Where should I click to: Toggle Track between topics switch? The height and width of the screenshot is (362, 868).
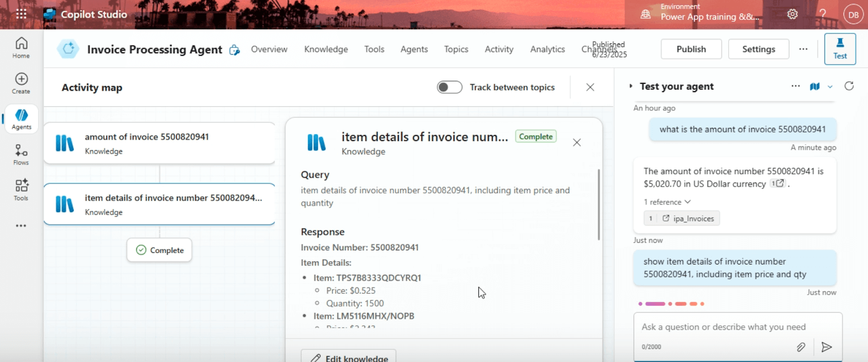coord(450,87)
